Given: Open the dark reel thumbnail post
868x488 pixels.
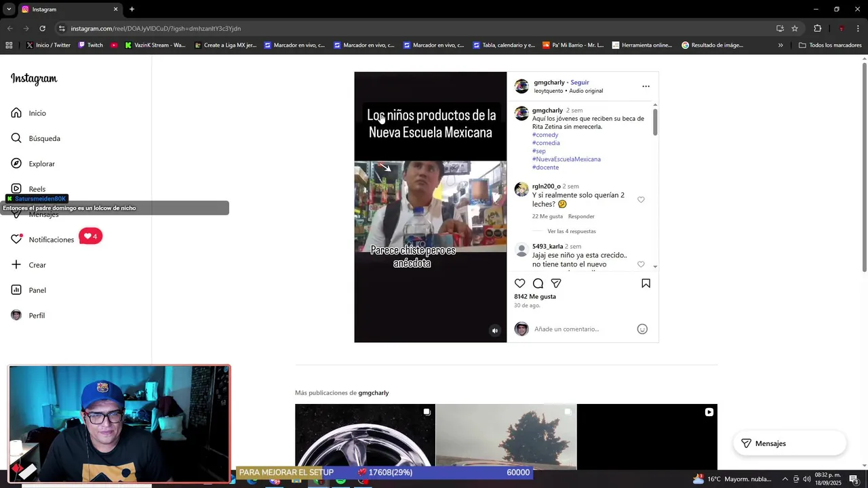Looking at the screenshot, I should (x=647, y=436).
